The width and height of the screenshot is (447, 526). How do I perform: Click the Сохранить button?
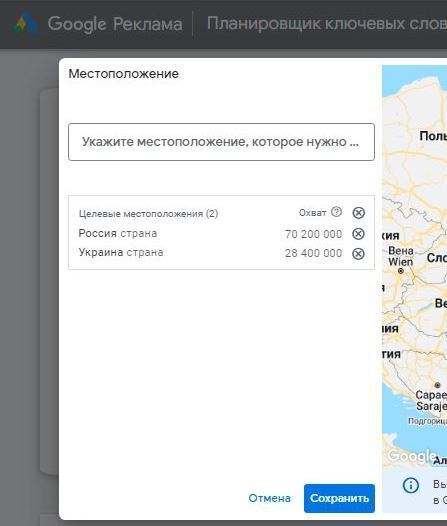coord(339,498)
